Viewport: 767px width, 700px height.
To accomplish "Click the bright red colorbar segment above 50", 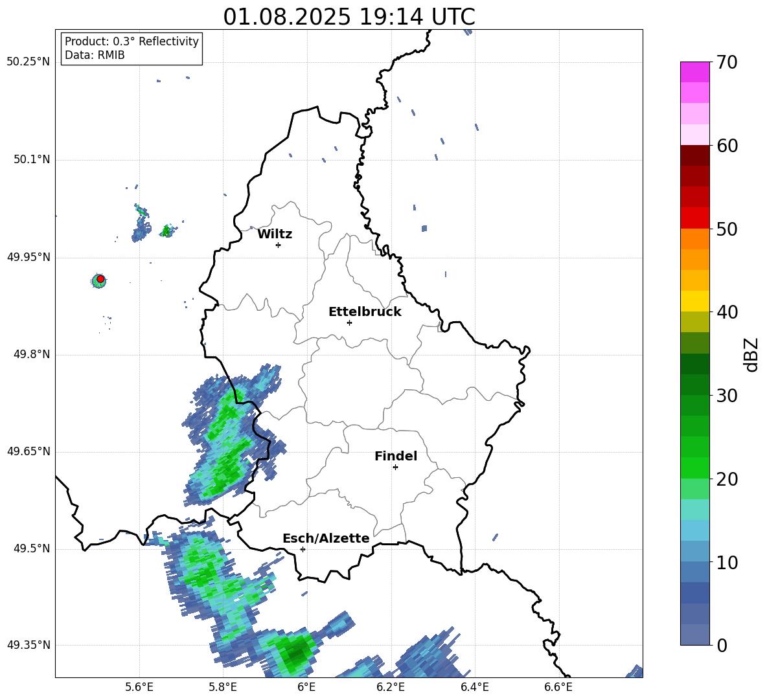I will (694, 218).
